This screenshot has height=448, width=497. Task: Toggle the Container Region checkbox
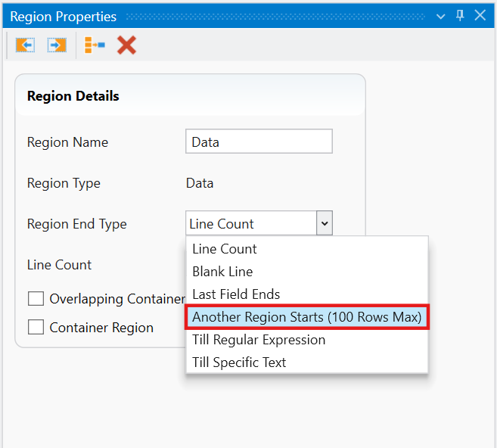(36, 328)
